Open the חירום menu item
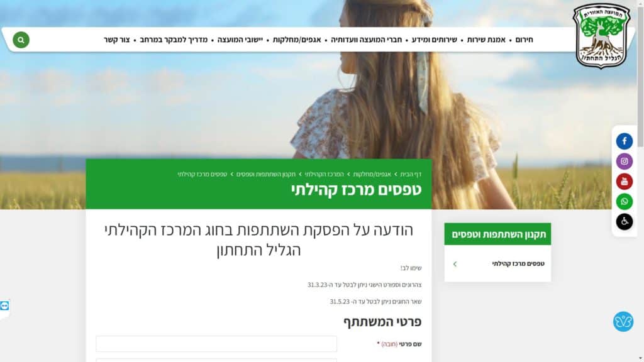This screenshot has width=644, height=362. click(x=524, y=40)
